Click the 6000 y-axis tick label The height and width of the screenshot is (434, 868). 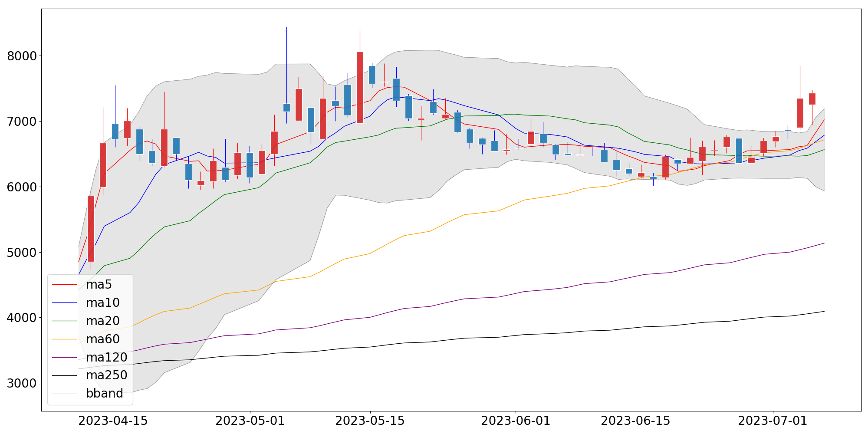(22, 187)
